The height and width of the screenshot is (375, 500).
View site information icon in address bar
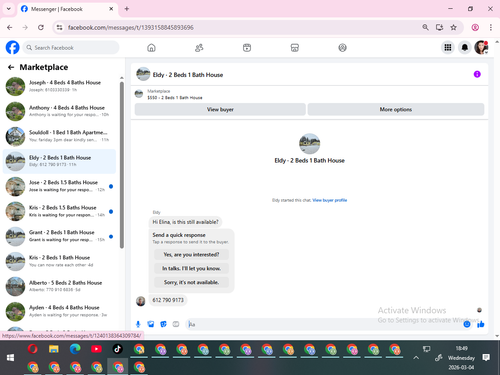59,27
